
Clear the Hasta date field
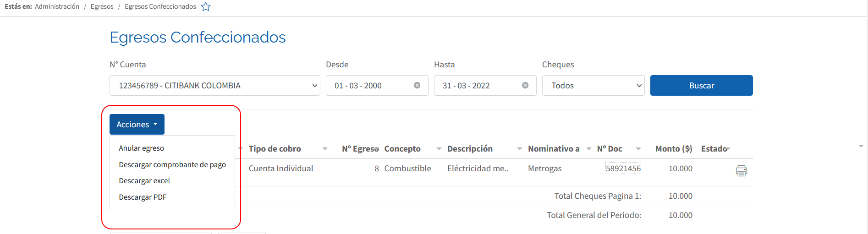coord(525,85)
